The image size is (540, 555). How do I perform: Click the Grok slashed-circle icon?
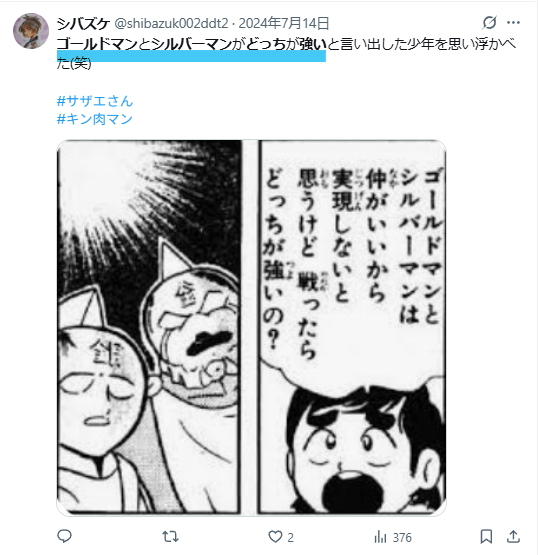pos(489,23)
